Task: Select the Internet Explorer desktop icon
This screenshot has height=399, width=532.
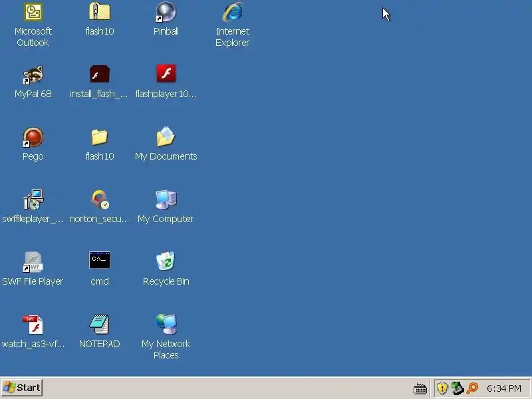Action: click(232, 12)
